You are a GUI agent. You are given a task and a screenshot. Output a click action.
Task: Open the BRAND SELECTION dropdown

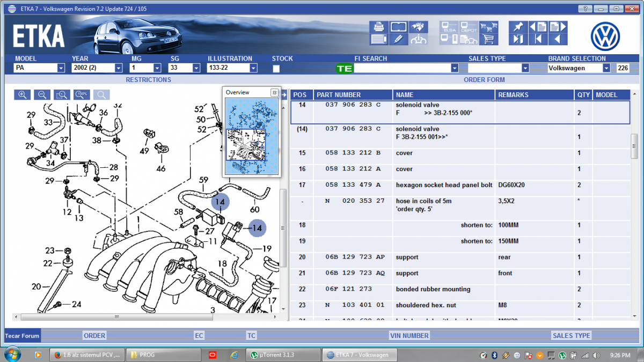tap(606, 68)
